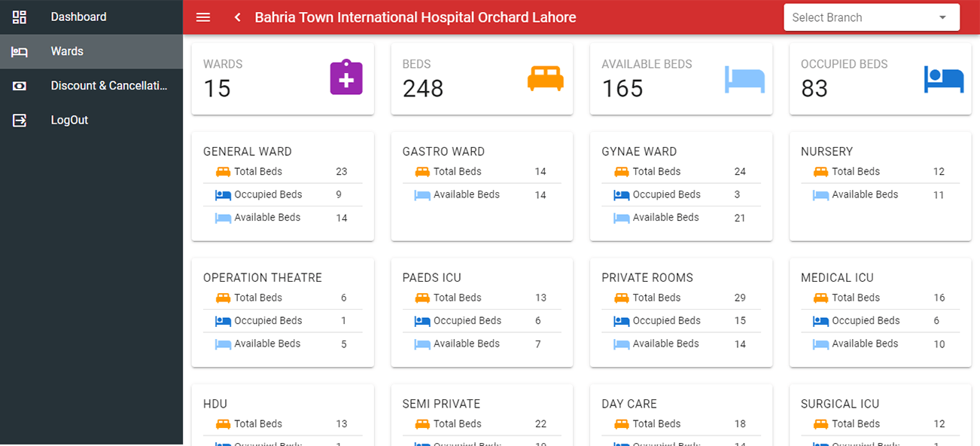The height and width of the screenshot is (446, 980).
Task: Select the GYNAE WARD card title
Action: coord(639,151)
